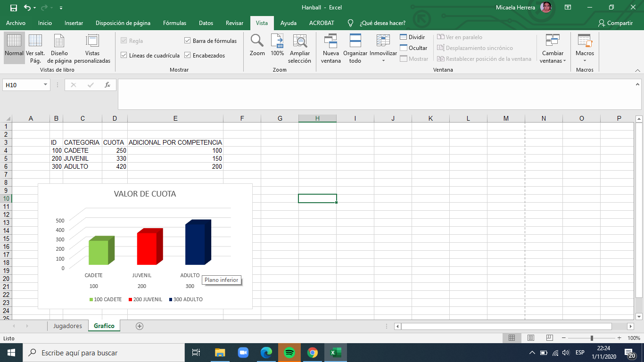Select cell containing ADICIONAL POR COMPETENCIA
The height and width of the screenshot is (362, 644).
[175, 142]
